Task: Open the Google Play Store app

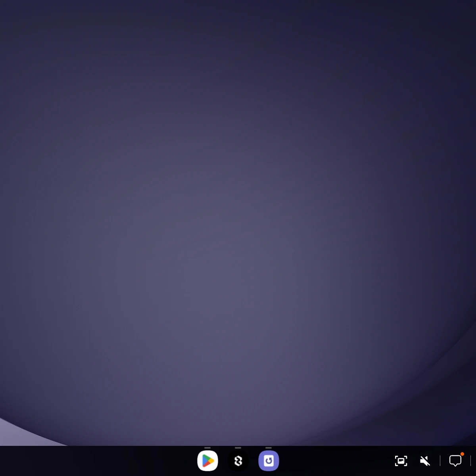Action: (x=207, y=461)
